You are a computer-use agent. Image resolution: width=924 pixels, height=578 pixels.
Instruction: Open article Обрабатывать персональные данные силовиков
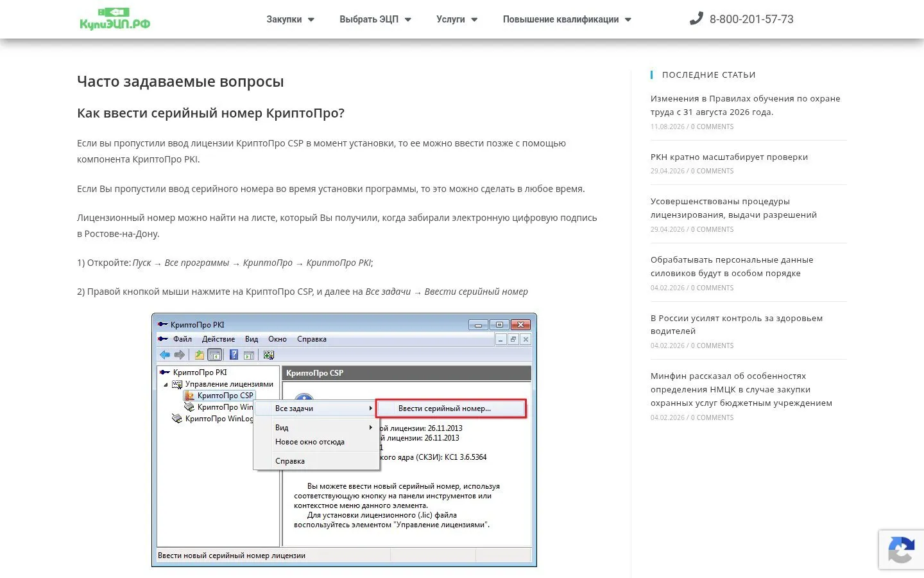[732, 267]
